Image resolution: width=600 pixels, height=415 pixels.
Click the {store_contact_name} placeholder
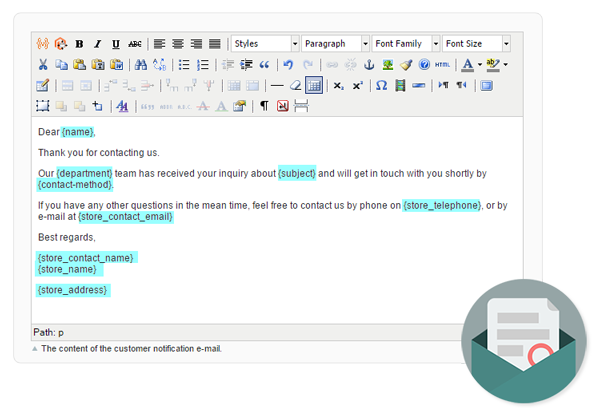[x=86, y=258]
